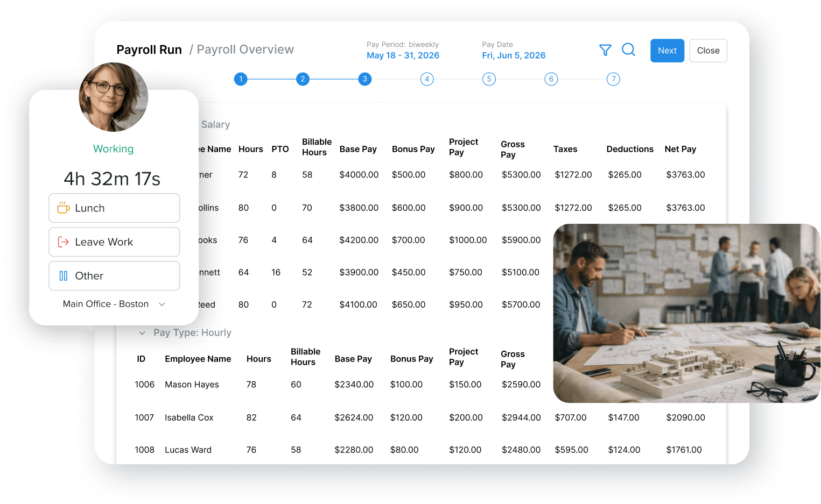Select the coffee cup icon beside Lunch
The width and height of the screenshot is (821, 504).
click(x=63, y=208)
